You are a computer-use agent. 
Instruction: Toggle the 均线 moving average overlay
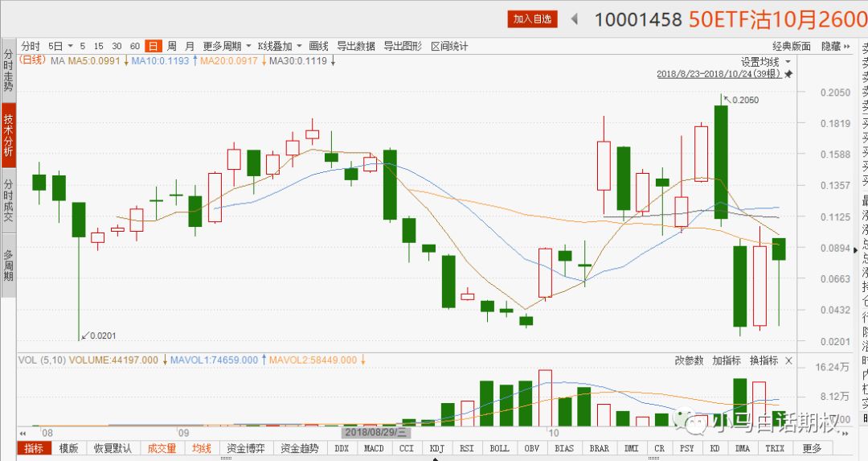click(x=201, y=448)
